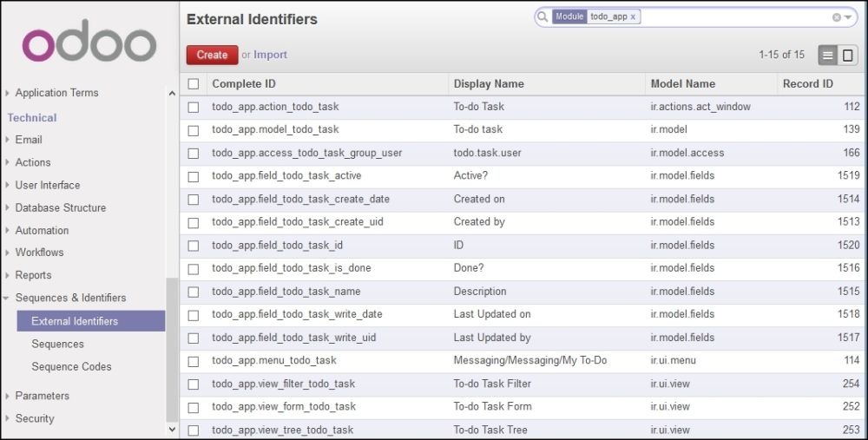Click the search magnifier icon
The image size is (868, 440).
tap(543, 17)
